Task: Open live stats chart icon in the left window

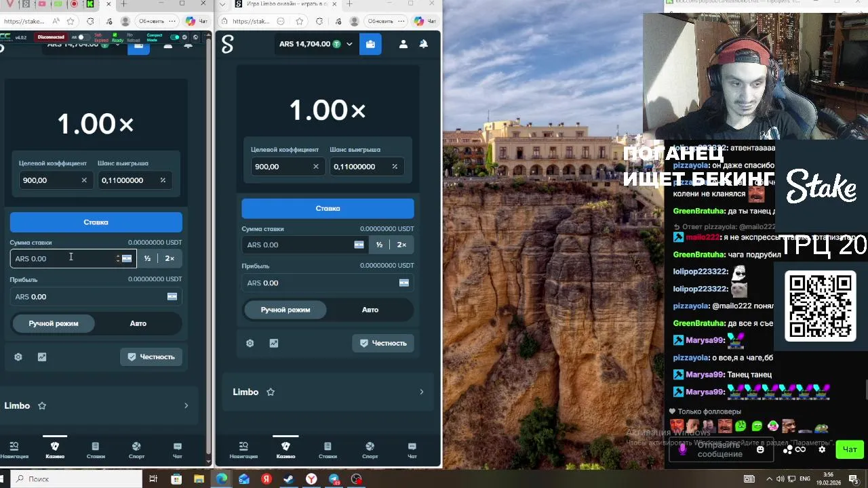Action: 42,357
